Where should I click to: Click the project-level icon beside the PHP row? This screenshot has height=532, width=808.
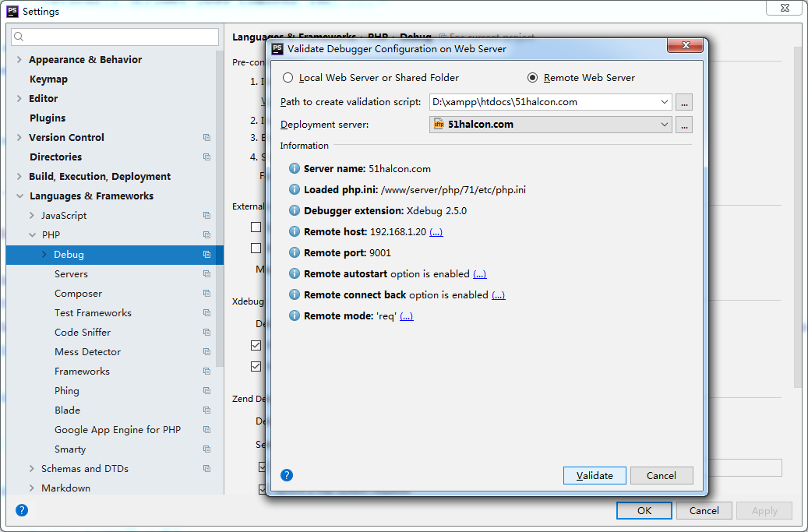(206, 234)
